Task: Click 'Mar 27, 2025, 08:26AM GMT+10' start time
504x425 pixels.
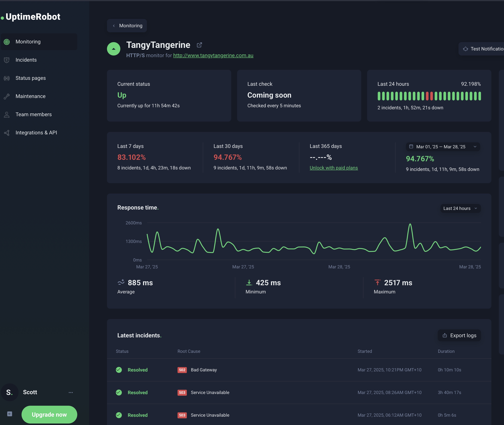Action: (389, 393)
